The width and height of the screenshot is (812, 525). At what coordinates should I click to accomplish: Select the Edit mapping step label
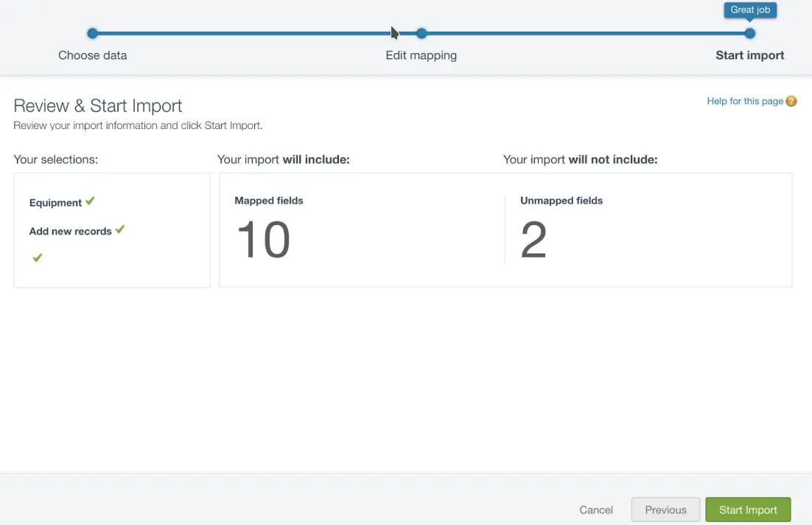pyautogui.click(x=421, y=55)
